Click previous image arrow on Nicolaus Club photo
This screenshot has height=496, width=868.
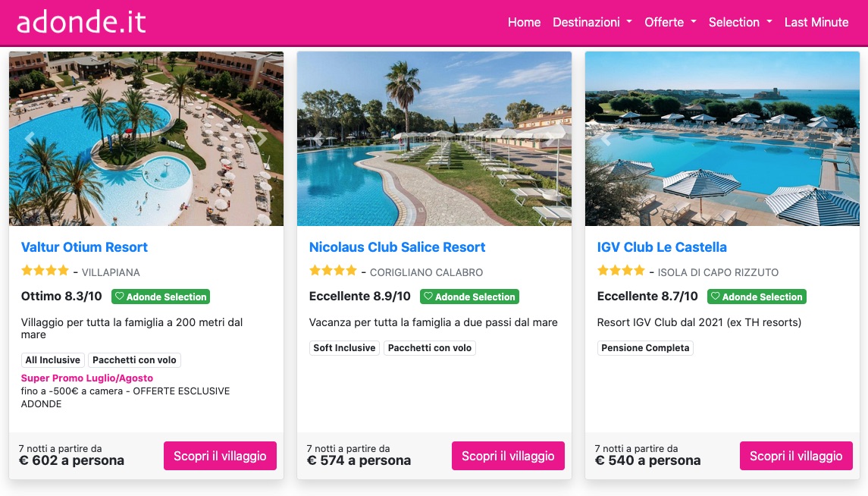click(318, 139)
